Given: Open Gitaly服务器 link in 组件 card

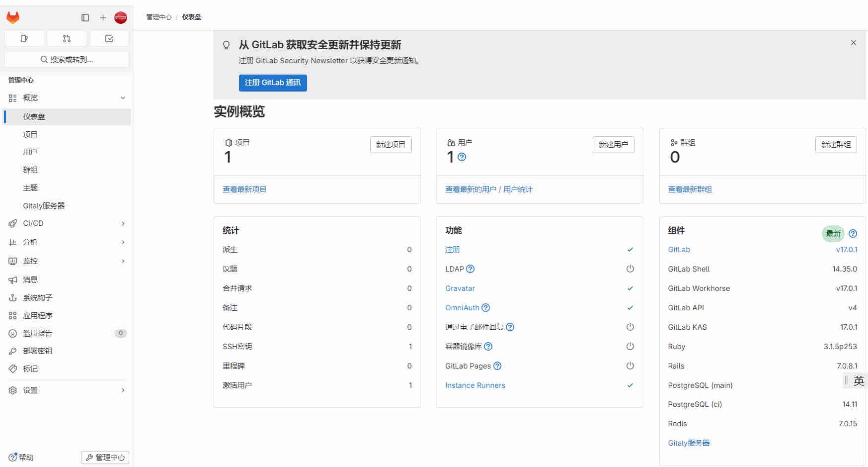Looking at the screenshot, I should [689, 443].
